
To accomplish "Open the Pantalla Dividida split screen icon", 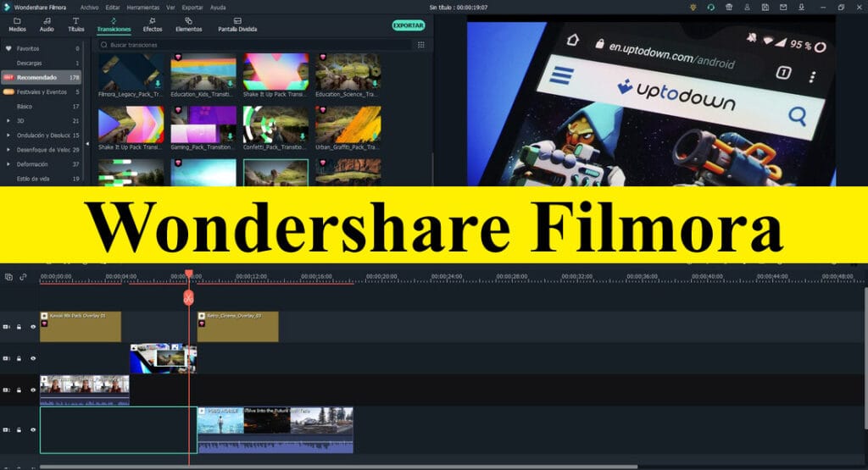I will click(236, 20).
